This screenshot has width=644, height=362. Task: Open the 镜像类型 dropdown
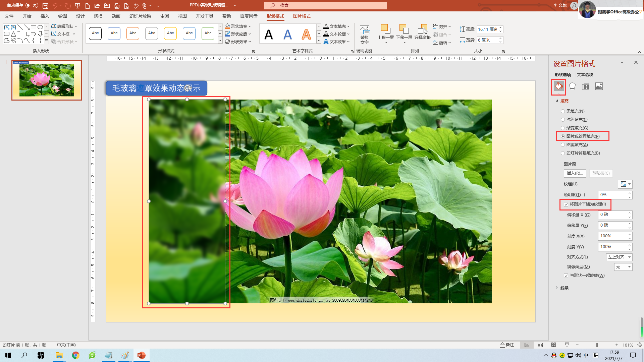point(623,267)
